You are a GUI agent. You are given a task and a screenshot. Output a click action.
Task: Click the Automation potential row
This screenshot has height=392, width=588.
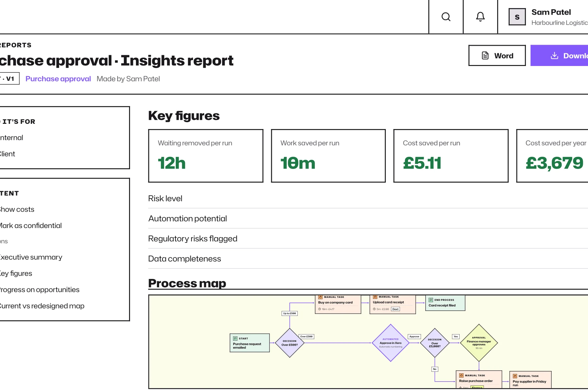click(x=368, y=219)
